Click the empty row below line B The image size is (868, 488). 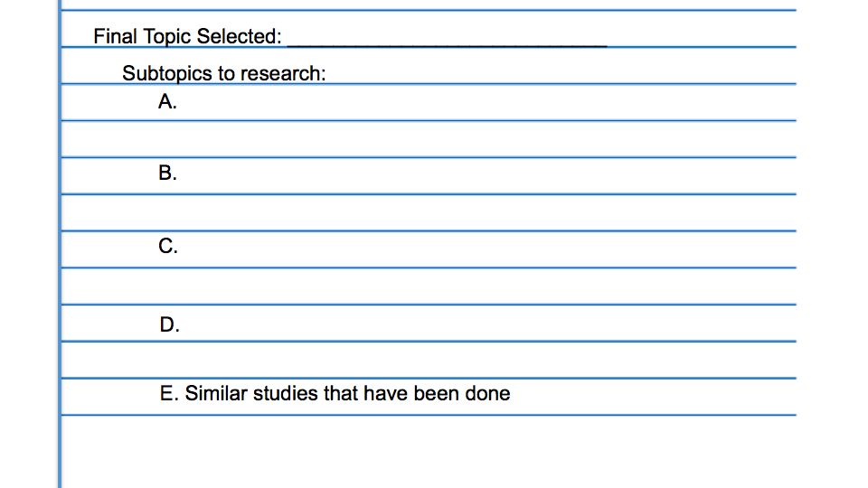[429, 212]
